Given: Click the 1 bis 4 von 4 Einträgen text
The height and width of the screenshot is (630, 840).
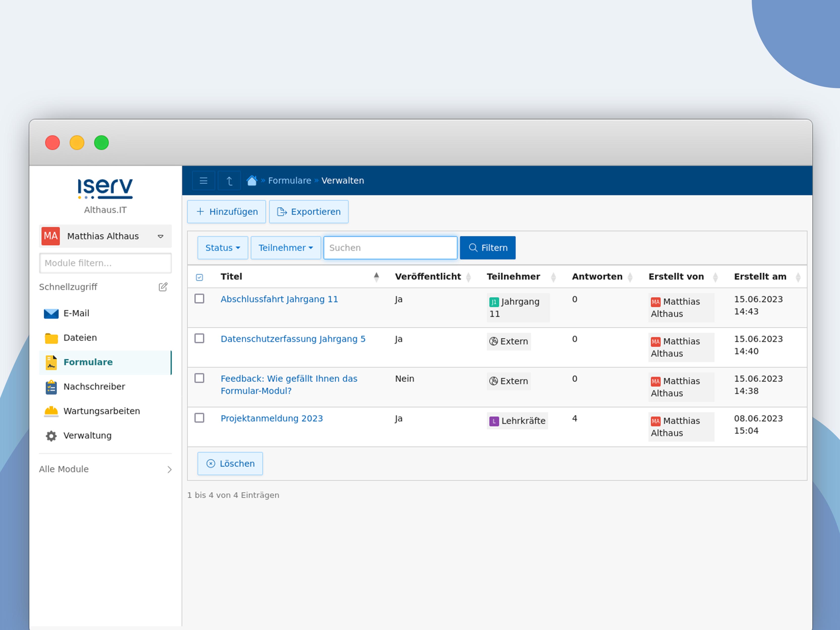Looking at the screenshot, I should click(233, 495).
